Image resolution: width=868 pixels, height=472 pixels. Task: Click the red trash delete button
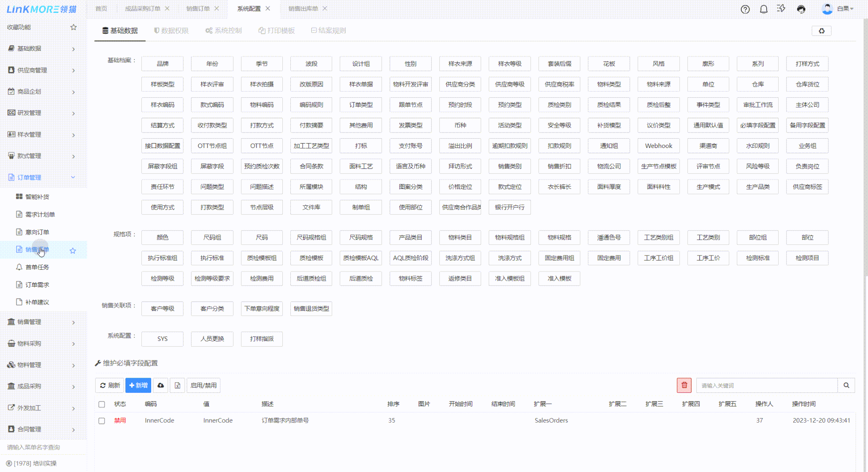[x=684, y=385]
